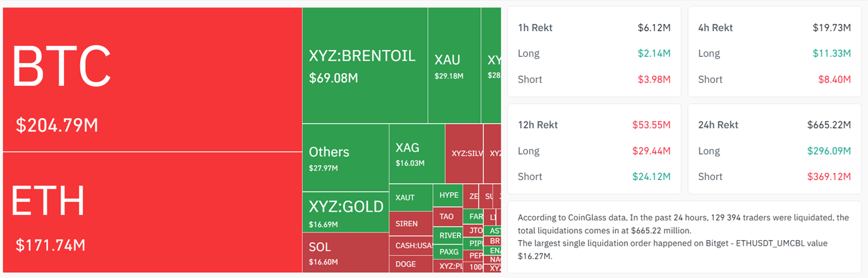Select the RIVER heatmap tile
Image resolution: width=868 pixels, height=278 pixels.
(448, 235)
